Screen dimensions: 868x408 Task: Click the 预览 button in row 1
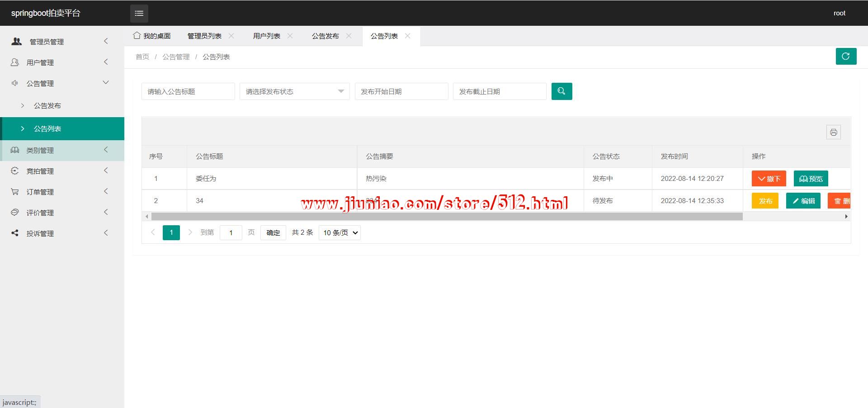[811, 179]
